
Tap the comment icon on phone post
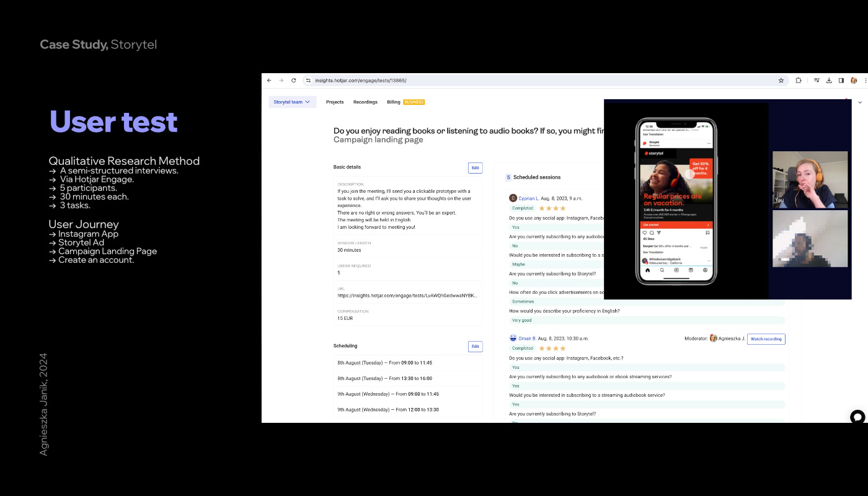[652, 232]
